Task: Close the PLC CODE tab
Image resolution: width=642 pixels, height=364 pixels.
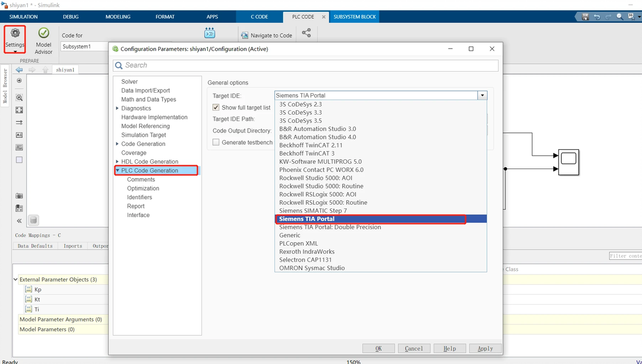Action: 324,17
